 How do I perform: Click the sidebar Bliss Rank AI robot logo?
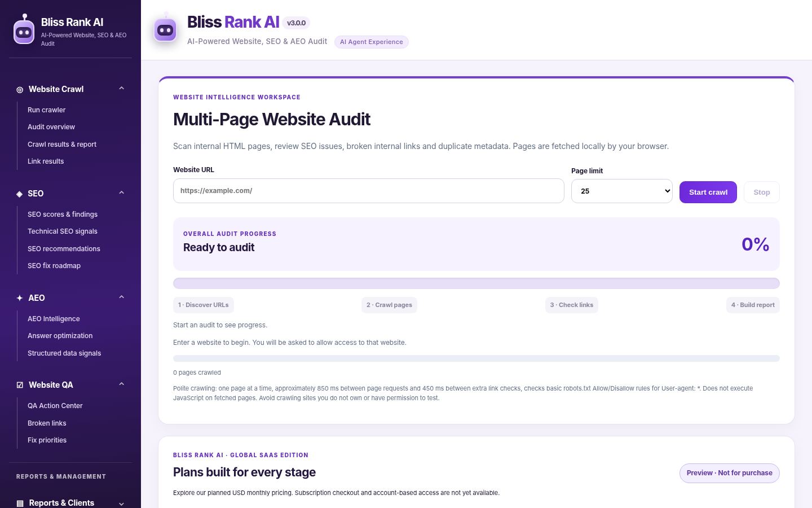click(24, 29)
